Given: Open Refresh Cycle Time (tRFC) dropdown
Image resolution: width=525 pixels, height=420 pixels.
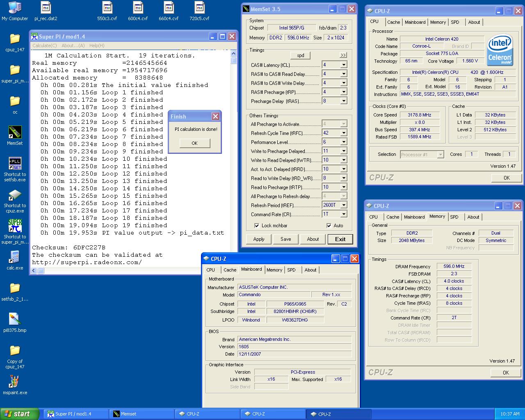Looking at the screenshot, I should 344,133.
